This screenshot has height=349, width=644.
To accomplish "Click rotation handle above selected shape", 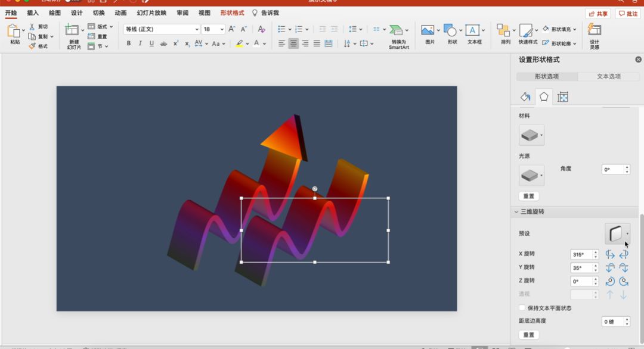I will 315,189.
